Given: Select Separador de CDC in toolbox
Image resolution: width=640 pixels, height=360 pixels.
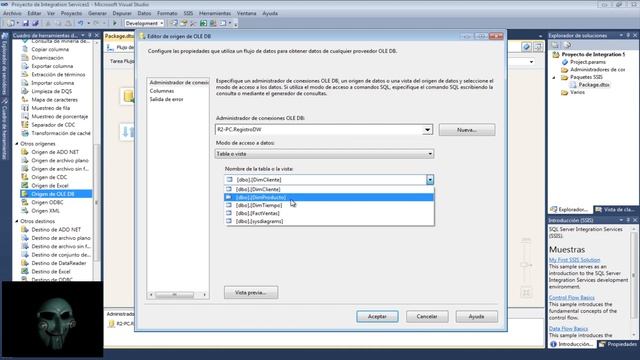Looking at the screenshot, I should 53,125.
